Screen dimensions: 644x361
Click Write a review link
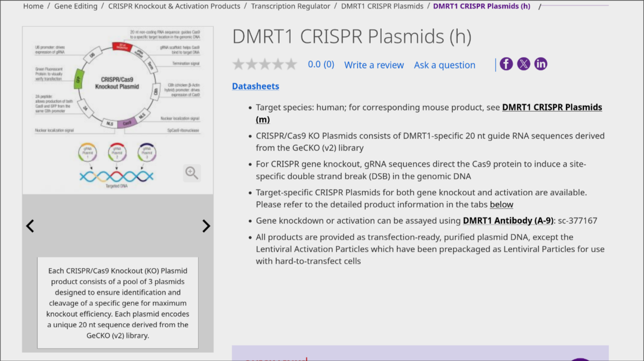coord(374,65)
